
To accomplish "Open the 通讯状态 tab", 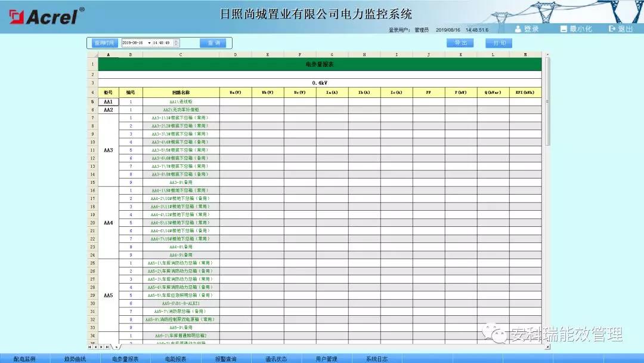I will 276,359.
